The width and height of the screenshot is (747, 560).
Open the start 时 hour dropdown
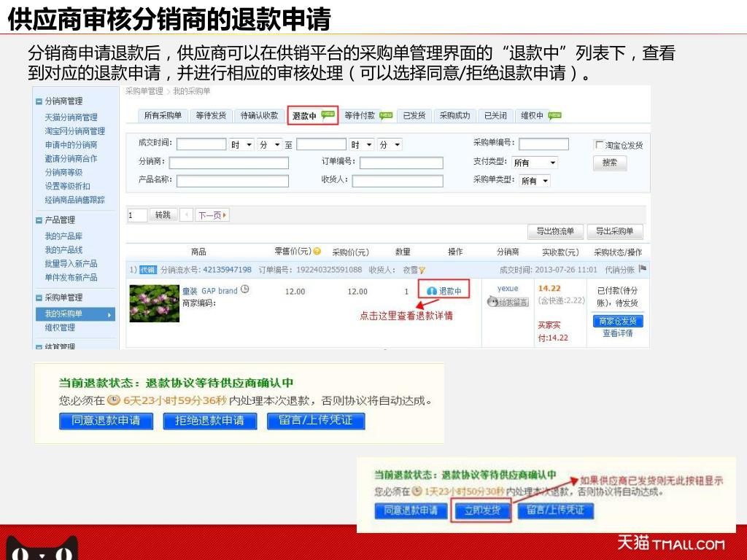pos(242,145)
